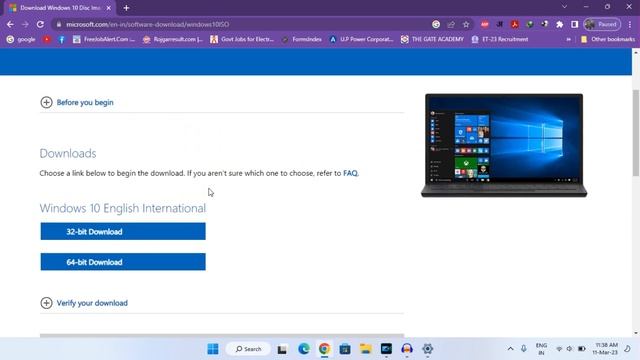
Task: Open the U.P Power Corporat... bookmark
Action: (361, 39)
